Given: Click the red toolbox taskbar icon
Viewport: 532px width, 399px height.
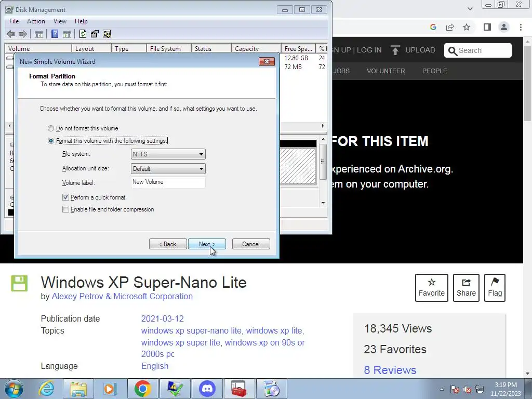Looking at the screenshot, I should [x=239, y=389].
